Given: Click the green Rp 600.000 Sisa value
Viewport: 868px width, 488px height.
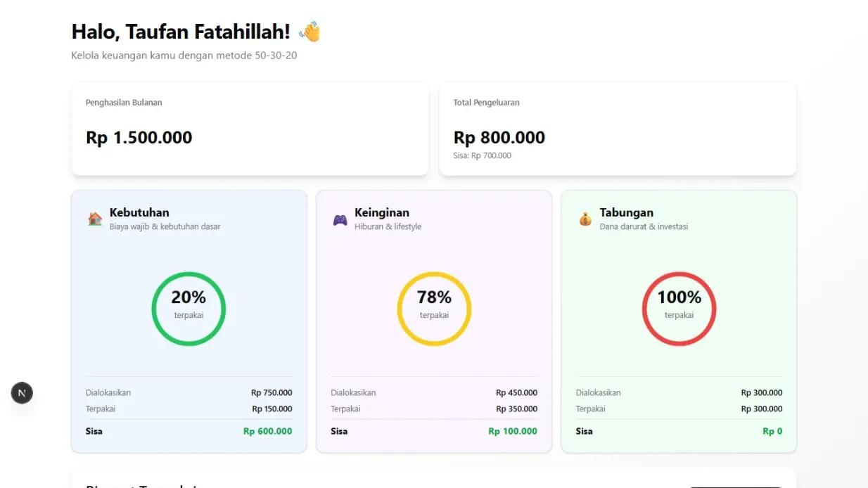Looking at the screenshot, I should (x=268, y=431).
